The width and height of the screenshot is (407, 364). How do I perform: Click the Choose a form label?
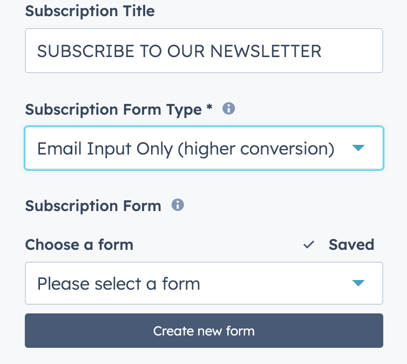coord(79,245)
